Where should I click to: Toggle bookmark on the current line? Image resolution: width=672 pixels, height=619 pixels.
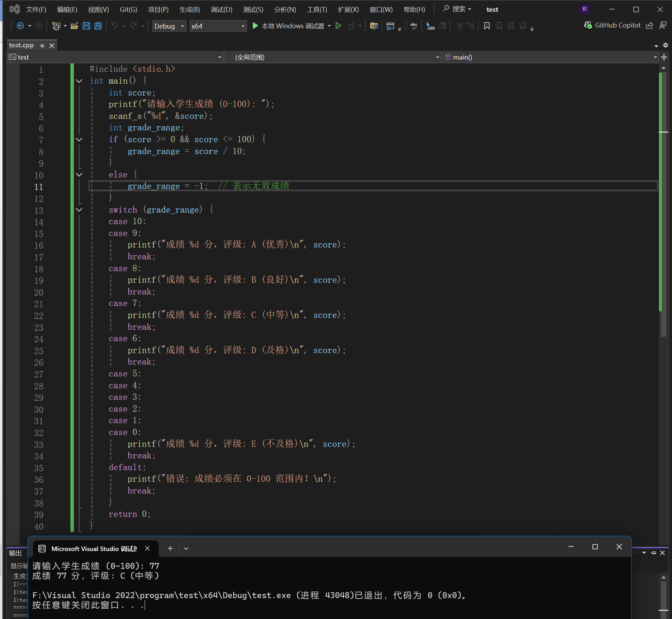point(487,26)
